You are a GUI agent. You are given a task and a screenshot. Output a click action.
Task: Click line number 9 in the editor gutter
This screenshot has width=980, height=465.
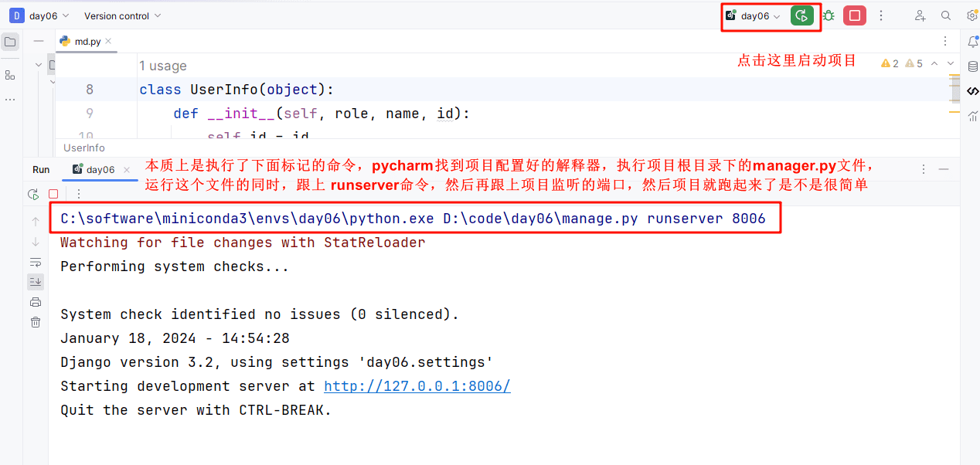tap(90, 114)
